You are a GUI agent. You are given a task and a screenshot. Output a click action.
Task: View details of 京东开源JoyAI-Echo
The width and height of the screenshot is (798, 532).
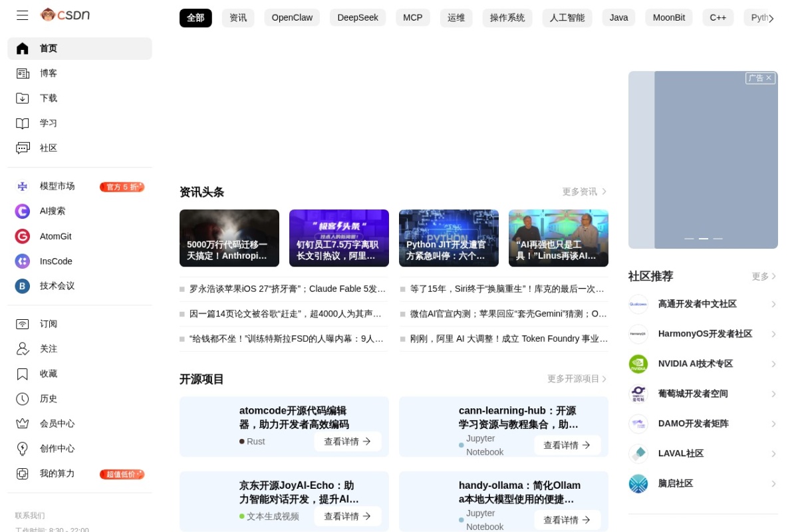(x=348, y=516)
